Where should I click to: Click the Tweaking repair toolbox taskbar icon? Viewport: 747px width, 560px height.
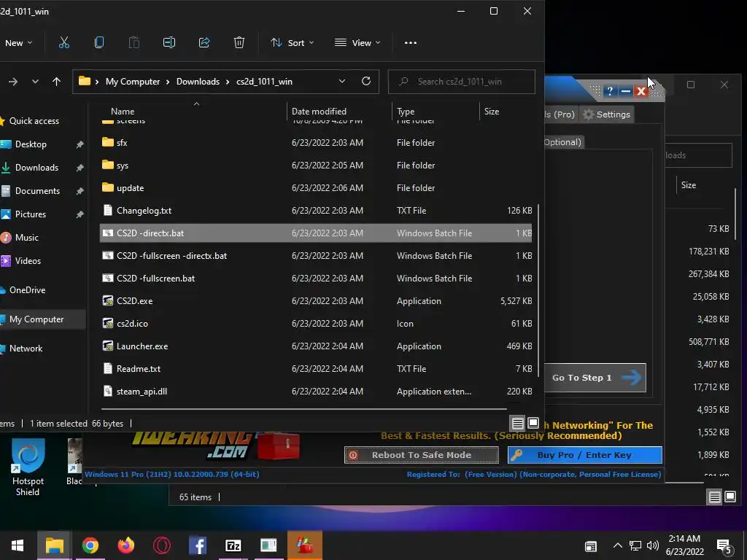coord(305,545)
